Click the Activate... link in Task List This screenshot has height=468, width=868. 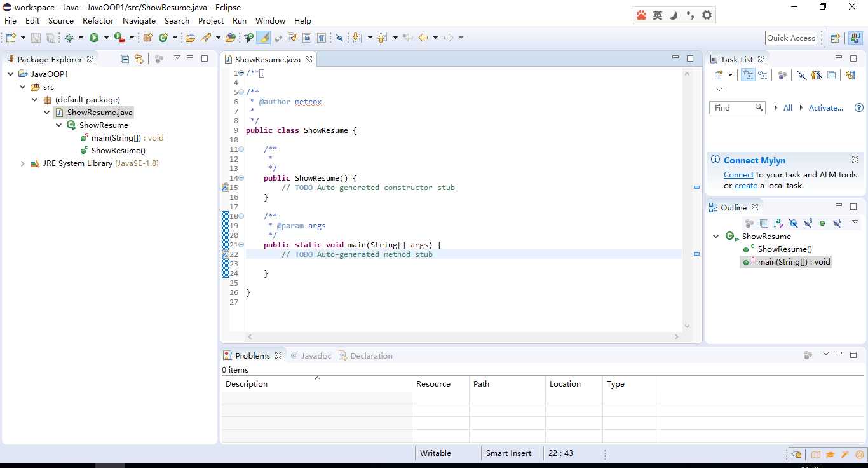[825, 108]
